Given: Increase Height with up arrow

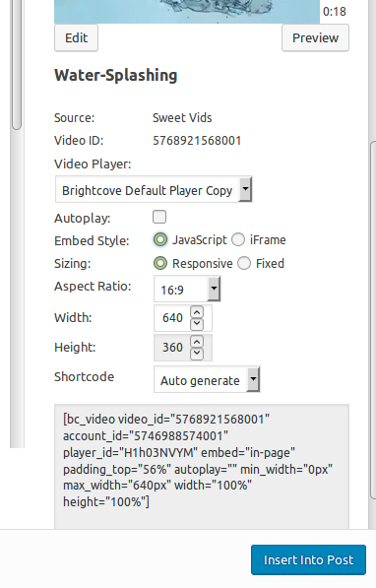Looking at the screenshot, I should (197, 342).
